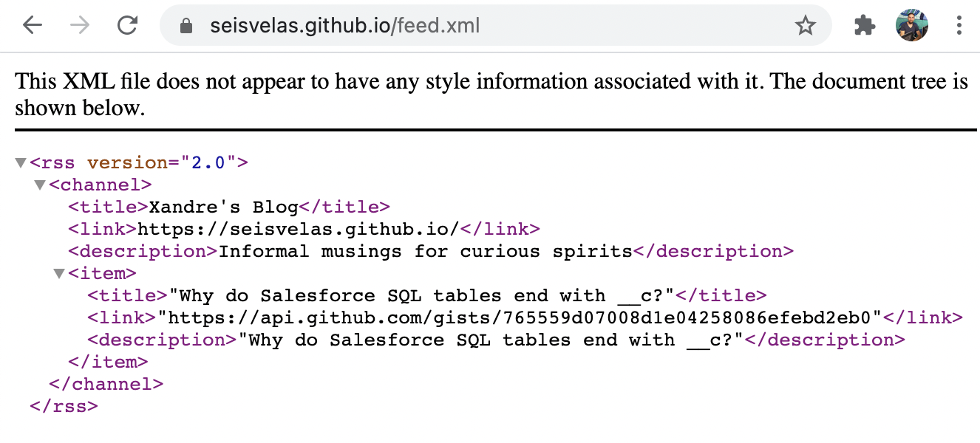Click the forward navigation arrow
This screenshot has height=443, width=980.
click(80, 26)
